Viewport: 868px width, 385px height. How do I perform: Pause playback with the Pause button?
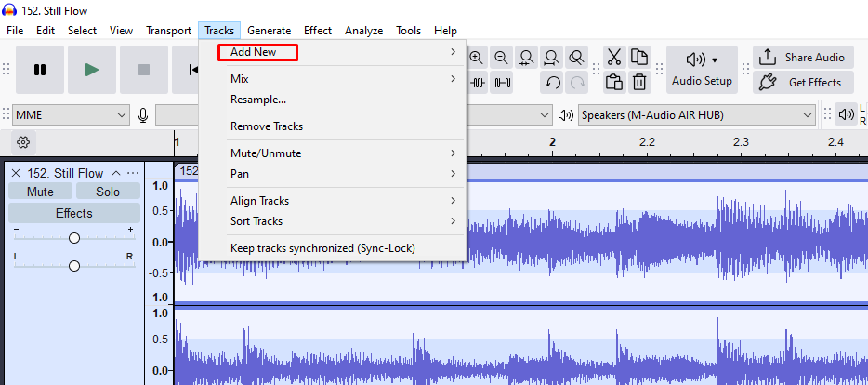click(x=40, y=70)
